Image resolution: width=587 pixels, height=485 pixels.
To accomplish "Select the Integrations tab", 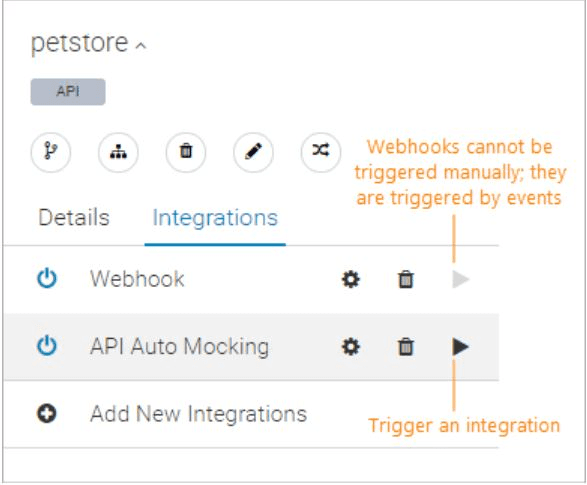I will [x=215, y=218].
